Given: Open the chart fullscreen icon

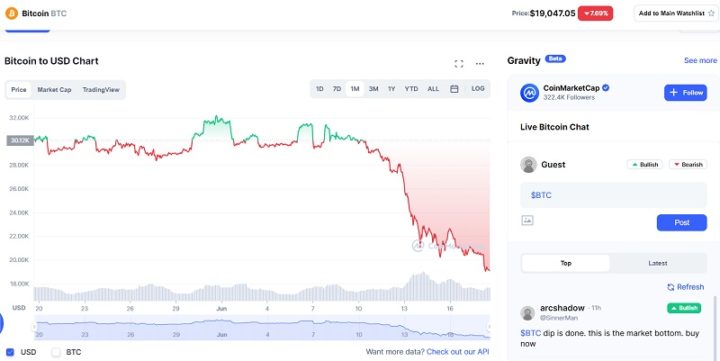Looking at the screenshot, I should click(459, 64).
